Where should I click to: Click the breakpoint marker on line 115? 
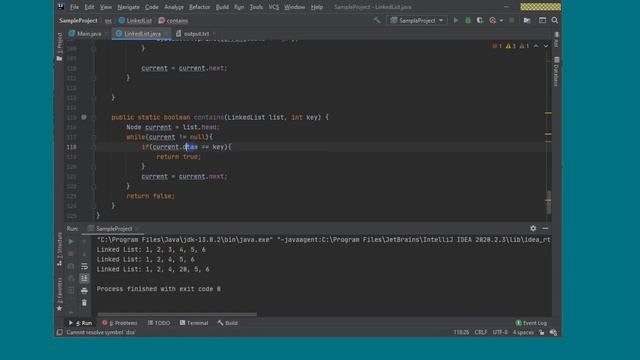click(84, 117)
